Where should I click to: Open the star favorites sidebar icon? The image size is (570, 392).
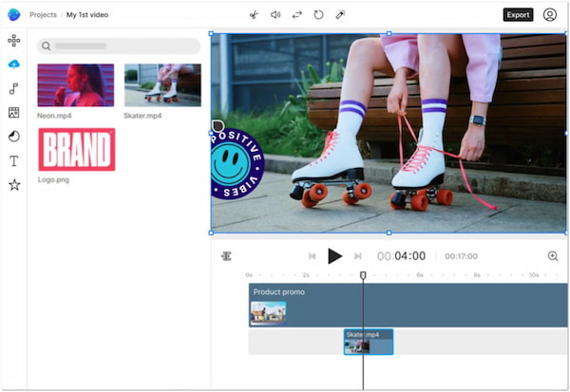click(x=14, y=185)
